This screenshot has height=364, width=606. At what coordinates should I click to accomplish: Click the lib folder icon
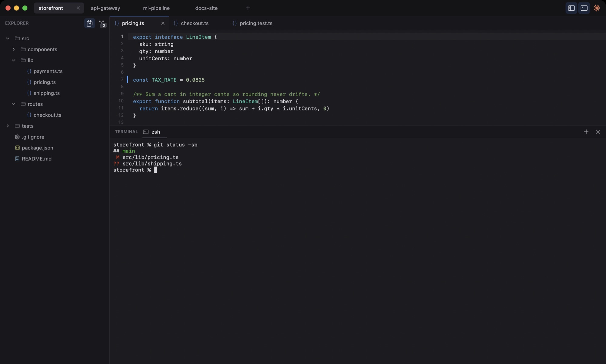click(x=23, y=60)
